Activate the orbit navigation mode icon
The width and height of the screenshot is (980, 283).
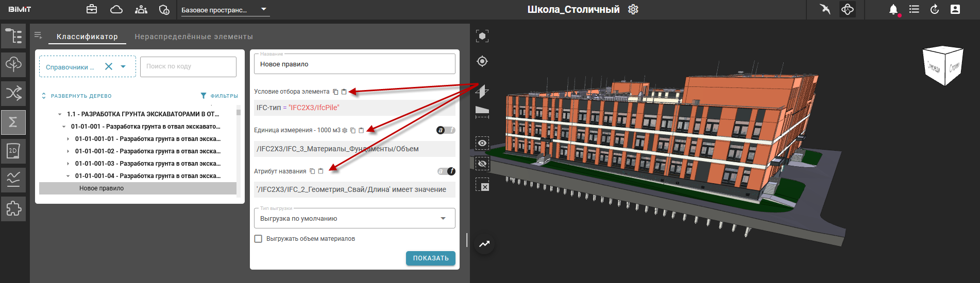tap(848, 10)
